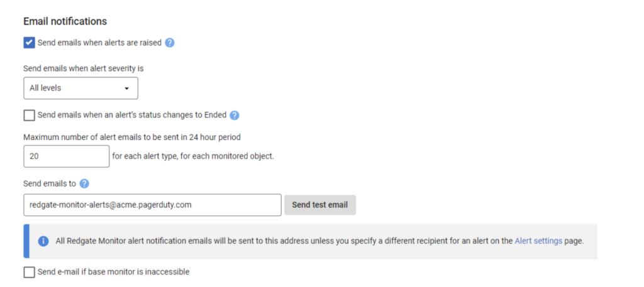Enable emails when alert status changes to Ended
Viewport: 644px width, 287px height.
(29, 115)
